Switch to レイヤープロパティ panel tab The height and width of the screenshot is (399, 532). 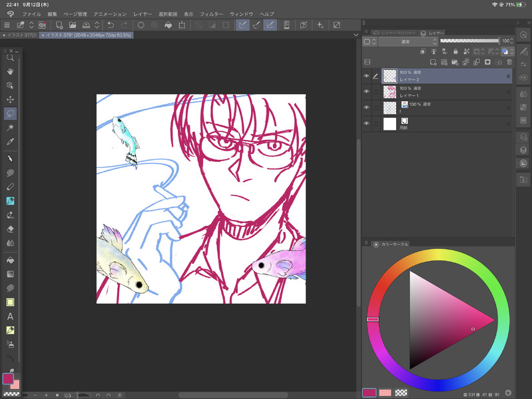click(396, 33)
